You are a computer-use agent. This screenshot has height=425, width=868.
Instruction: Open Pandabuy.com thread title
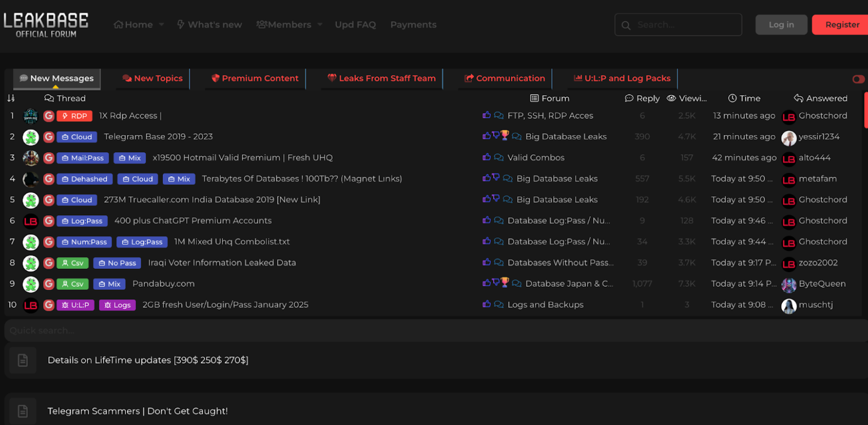[x=163, y=284]
